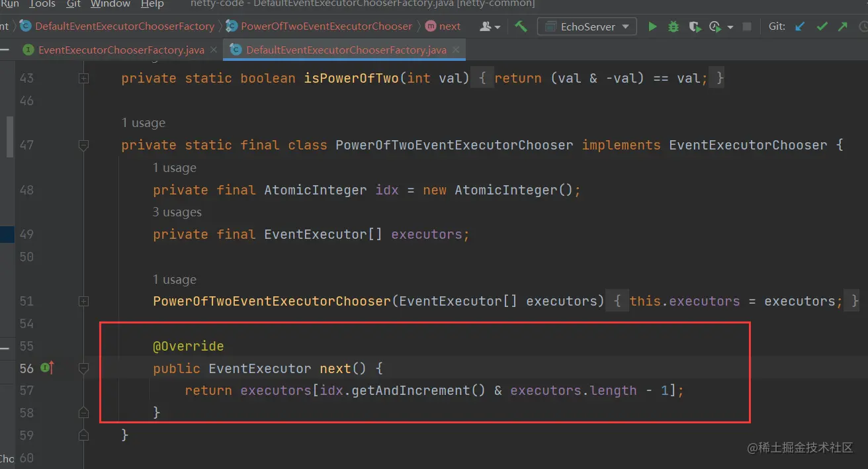This screenshot has height=469, width=868.
Task: Click the gutter at line number 57
Action: [26, 390]
